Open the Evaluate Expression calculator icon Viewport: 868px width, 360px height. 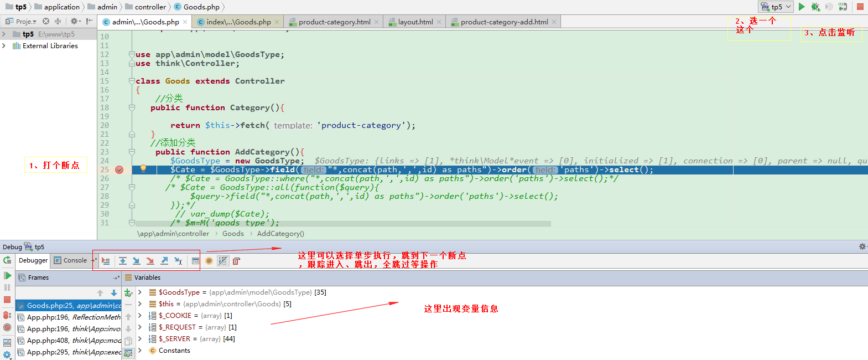click(195, 261)
